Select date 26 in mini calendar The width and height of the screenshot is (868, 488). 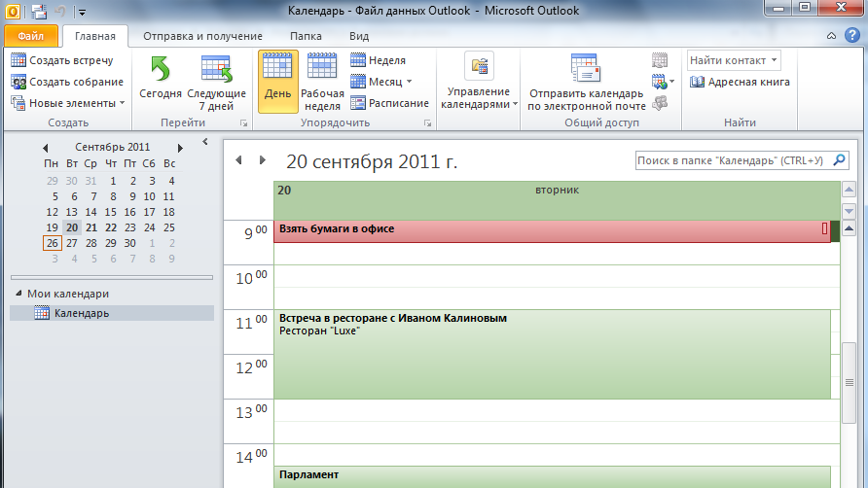52,243
